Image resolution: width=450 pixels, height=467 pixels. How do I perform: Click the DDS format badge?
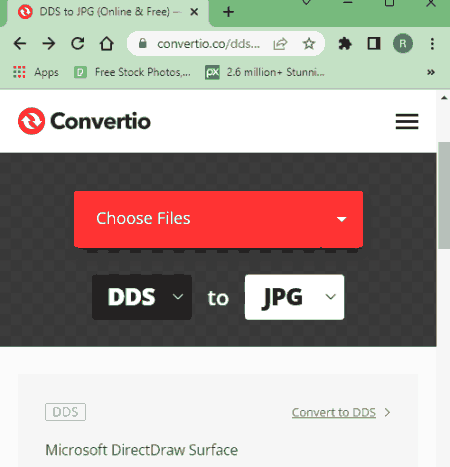[65, 412]
